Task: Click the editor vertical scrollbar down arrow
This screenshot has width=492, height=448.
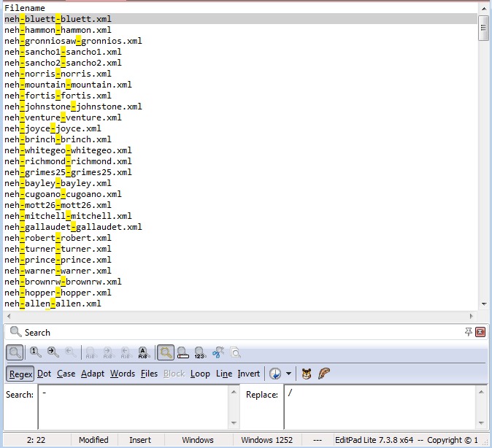Action: 484,304
